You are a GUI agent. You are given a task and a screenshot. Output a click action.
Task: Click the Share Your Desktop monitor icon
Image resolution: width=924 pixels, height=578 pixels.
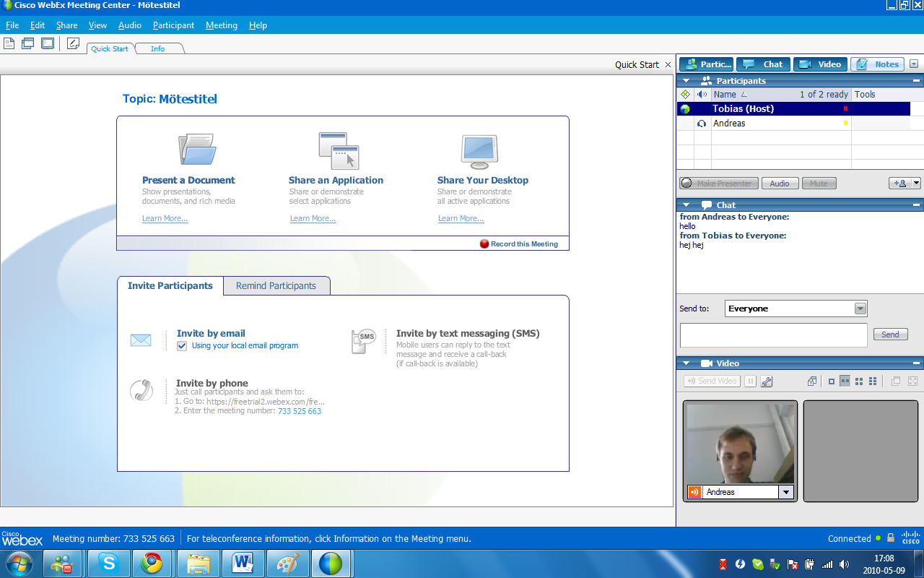(479, 151)
